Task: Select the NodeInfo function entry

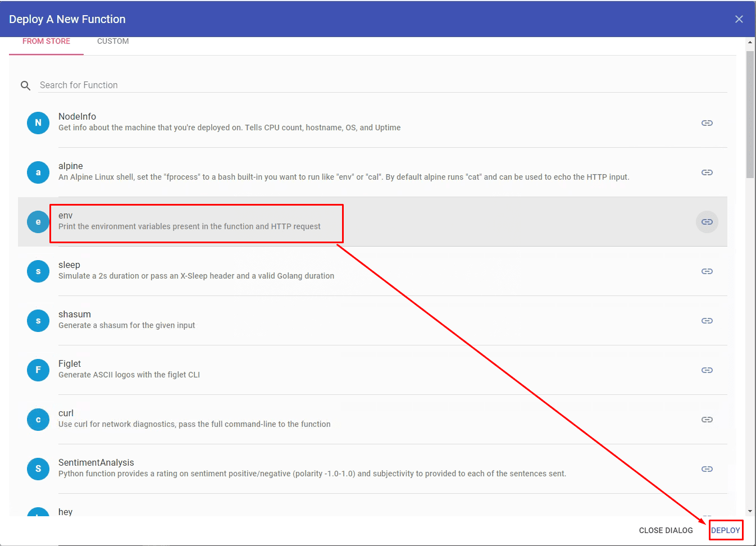Action: pyautogui.click(x=372, y=123)
